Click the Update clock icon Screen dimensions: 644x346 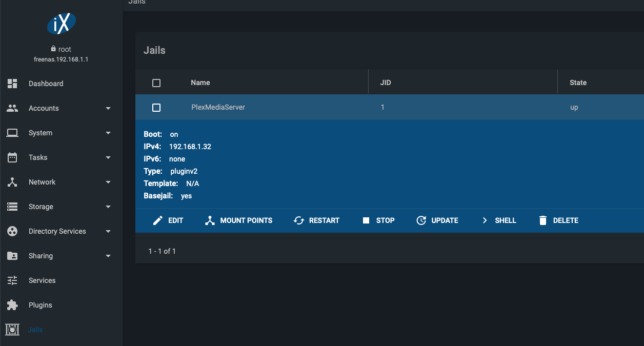(421, 220)
